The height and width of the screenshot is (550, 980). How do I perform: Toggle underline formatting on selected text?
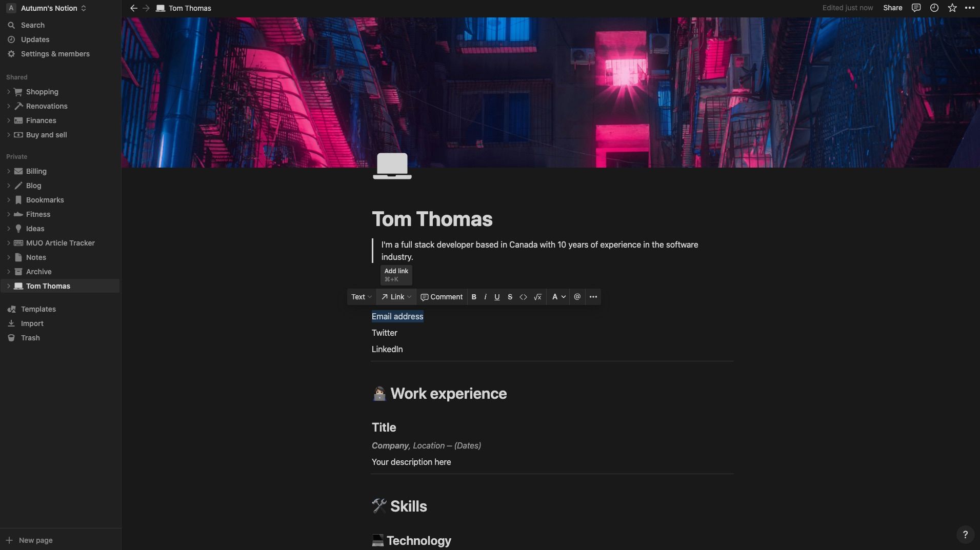497,297
